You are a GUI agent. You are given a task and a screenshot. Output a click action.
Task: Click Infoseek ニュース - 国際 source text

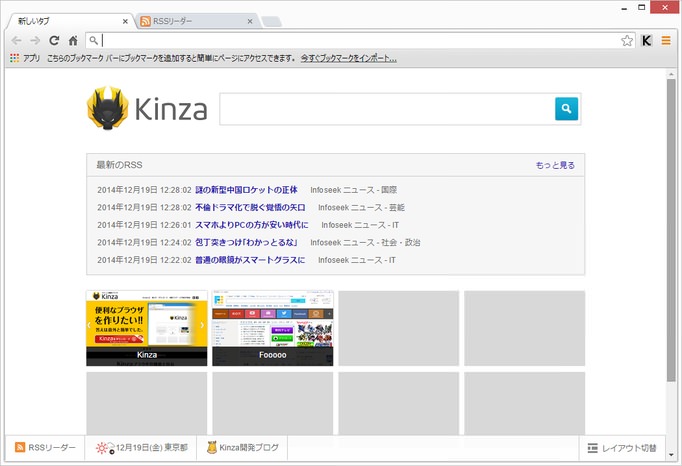point(354,190)
